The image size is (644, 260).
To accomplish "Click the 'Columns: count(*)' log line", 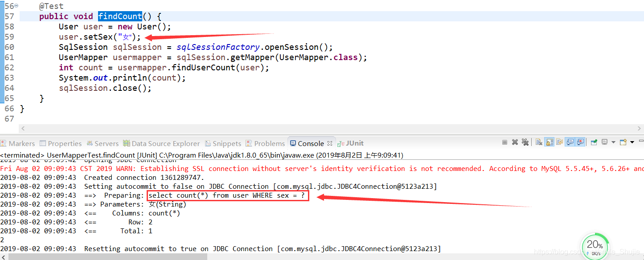I will pos(90,213).
